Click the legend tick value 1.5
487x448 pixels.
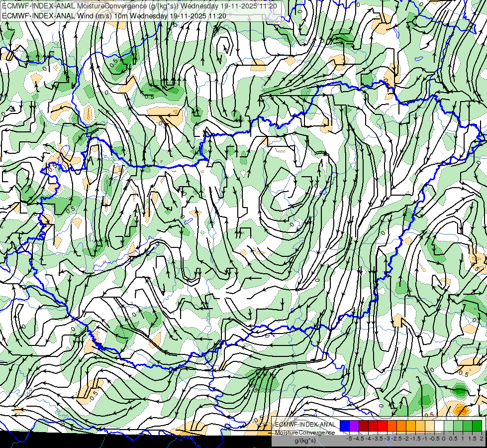point(473,439)
